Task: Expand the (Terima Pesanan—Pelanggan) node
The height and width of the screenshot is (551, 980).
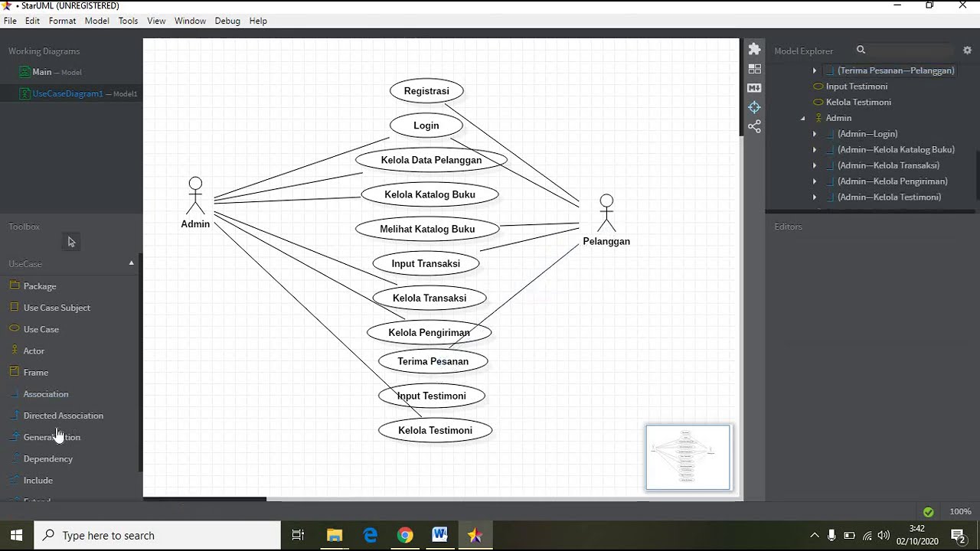Action: 815,70
